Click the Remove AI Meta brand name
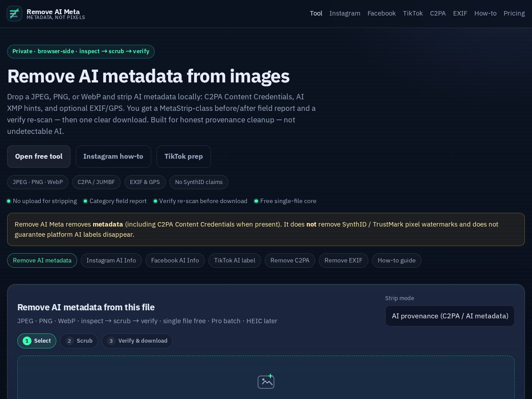The image size is (532, 399). pos(53,12)
